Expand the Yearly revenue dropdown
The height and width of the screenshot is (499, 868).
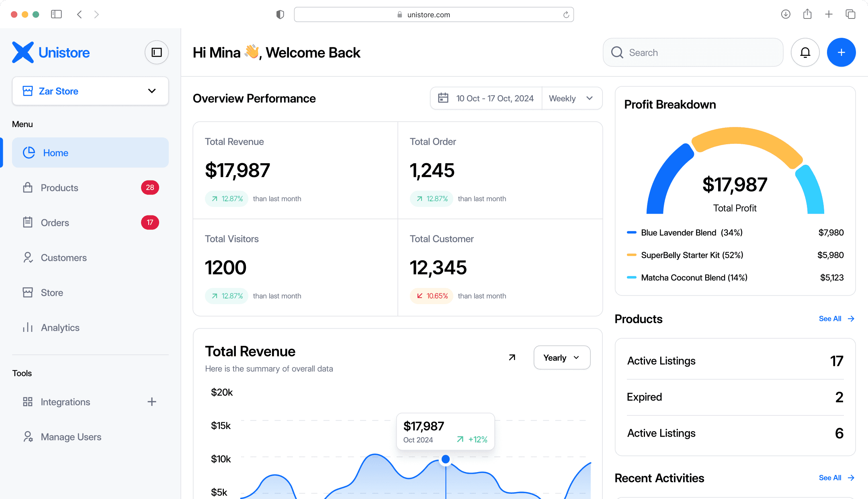562,358
